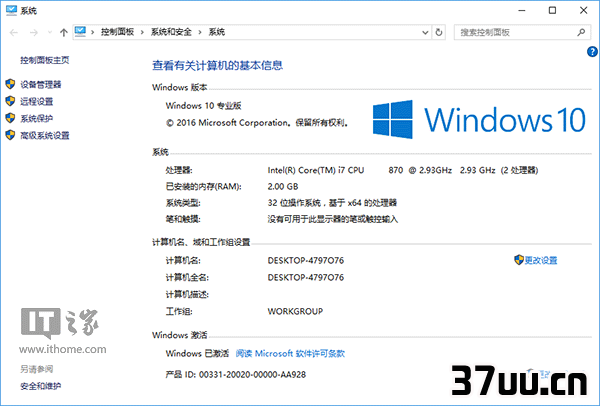
Task: Expand chevron after 系统和安全 breadcrumb
Action: point(200,33)
